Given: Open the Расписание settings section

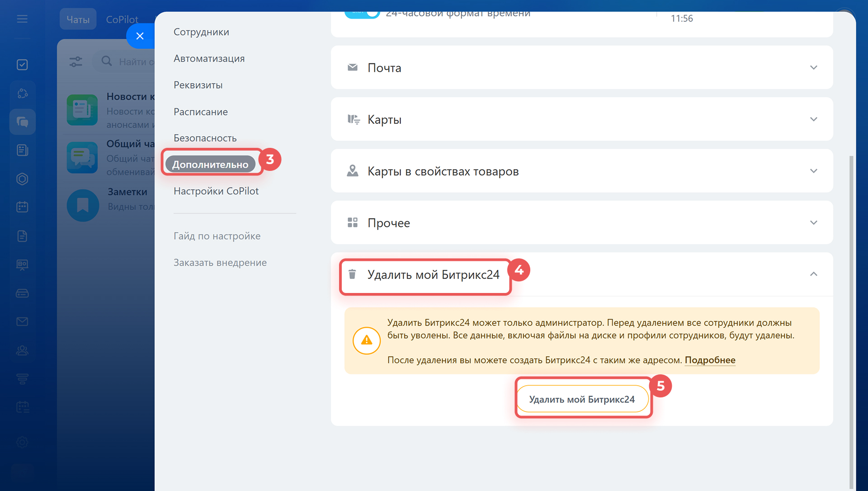Looking at the screenshot, I should (x=201, y=112).
